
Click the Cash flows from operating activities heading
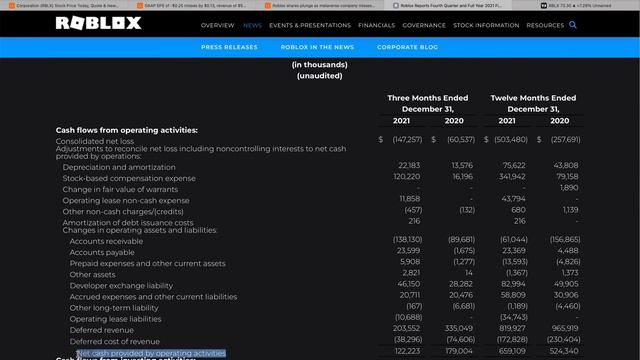click(127, 130)
